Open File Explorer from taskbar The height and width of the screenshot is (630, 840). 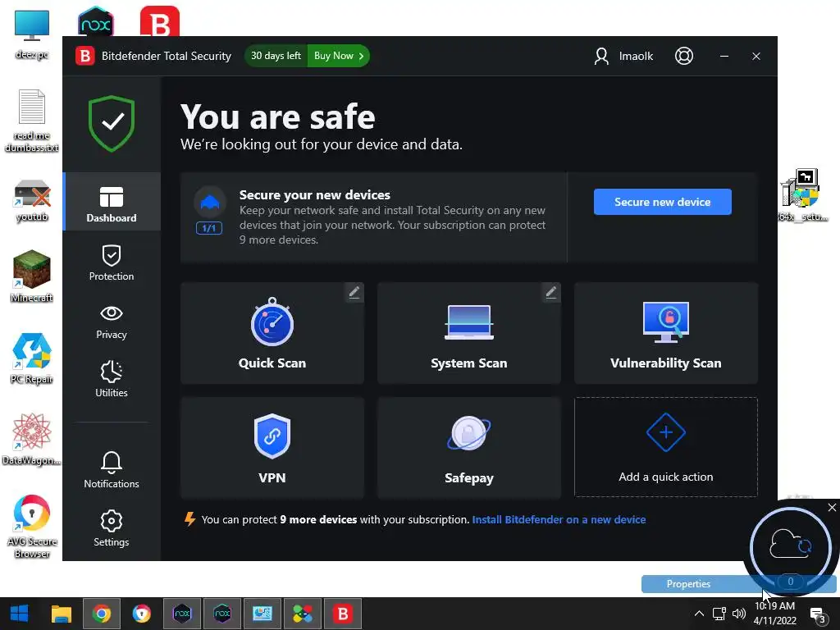tap(61, 614)
